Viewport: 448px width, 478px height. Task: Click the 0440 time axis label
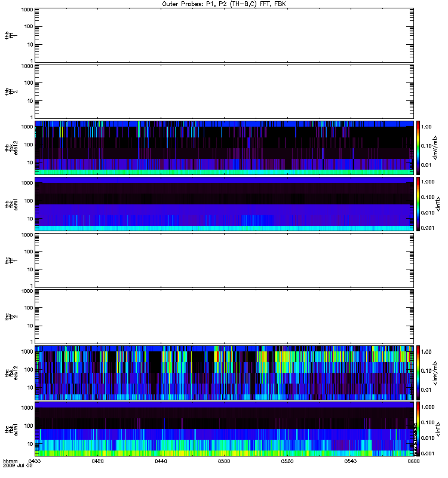[x=161, y=461]
